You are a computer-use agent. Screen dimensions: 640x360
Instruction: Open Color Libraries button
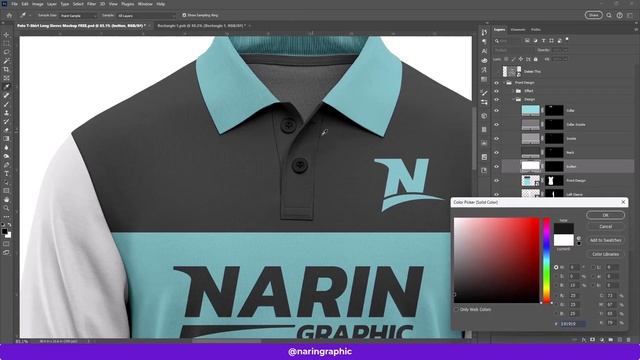pos(605,254)
